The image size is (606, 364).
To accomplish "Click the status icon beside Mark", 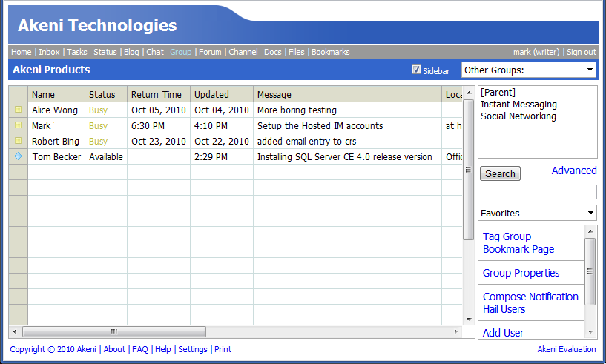I will [x=19, y=126].
